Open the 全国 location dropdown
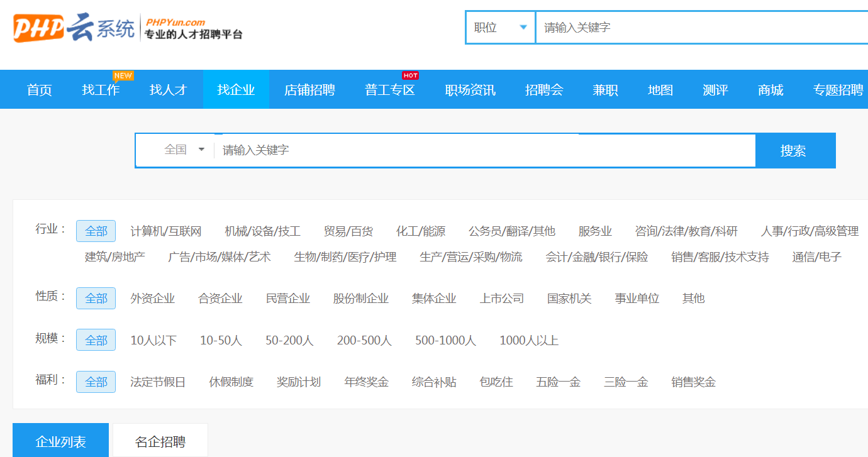 [x=182, y=150]
